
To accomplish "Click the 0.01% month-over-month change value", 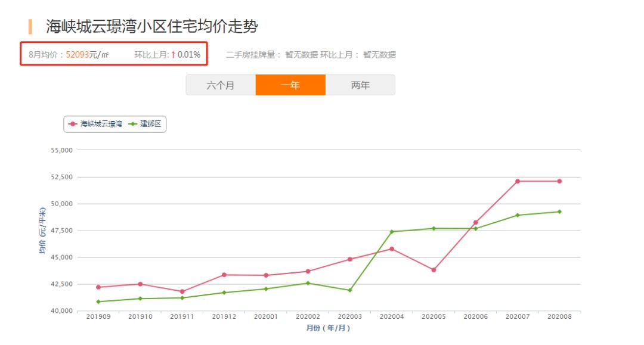I will [189, 55].
